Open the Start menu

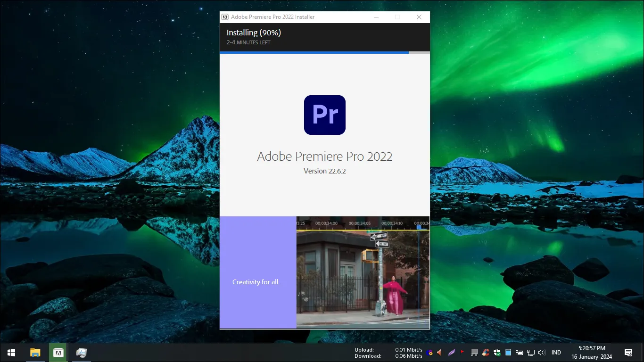click(10, 352)
